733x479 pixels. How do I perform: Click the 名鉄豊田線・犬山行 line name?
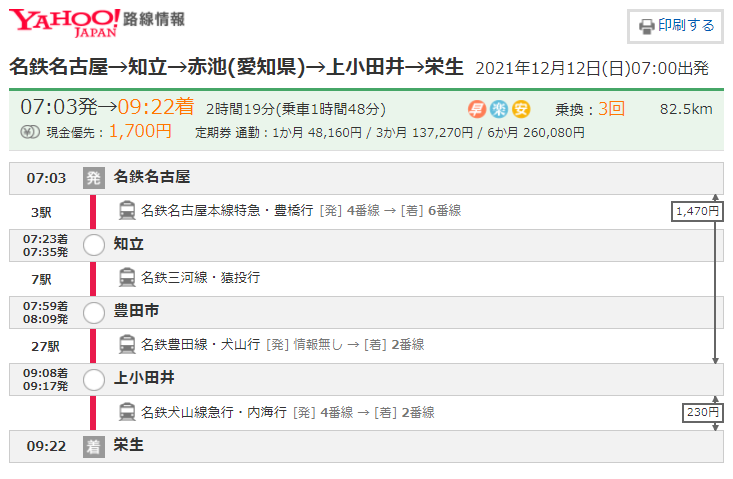click(201, 345)
